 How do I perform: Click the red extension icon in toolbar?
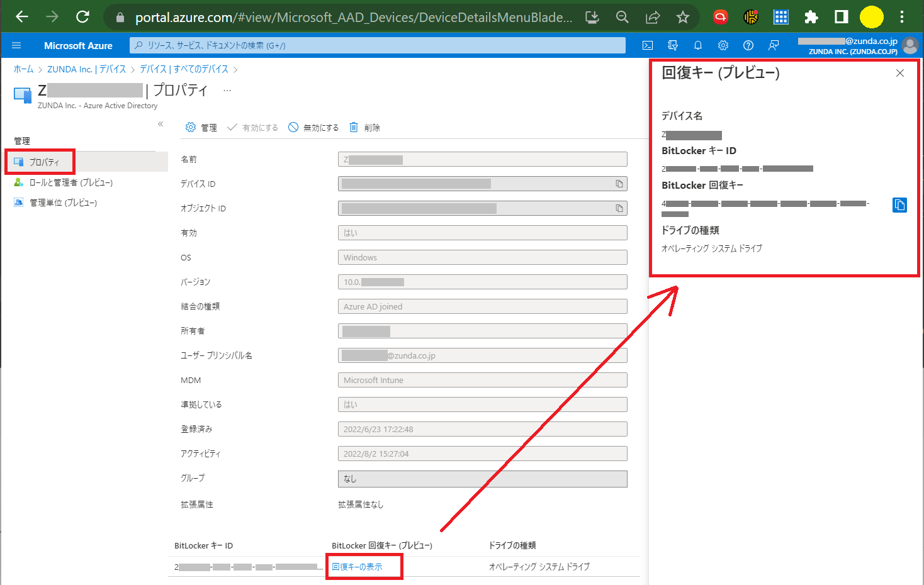[721, 17]
